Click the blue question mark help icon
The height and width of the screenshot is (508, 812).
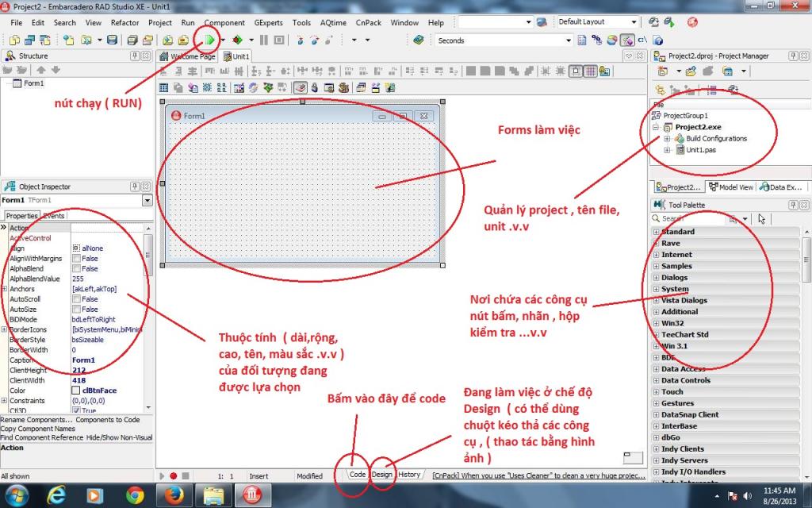click(657, 40)
